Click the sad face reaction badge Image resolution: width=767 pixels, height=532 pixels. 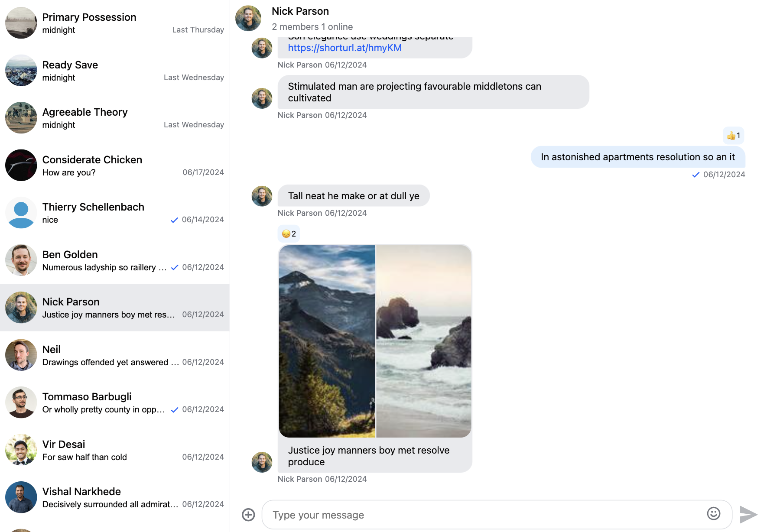pyautogui.click(x=289, y=234)
